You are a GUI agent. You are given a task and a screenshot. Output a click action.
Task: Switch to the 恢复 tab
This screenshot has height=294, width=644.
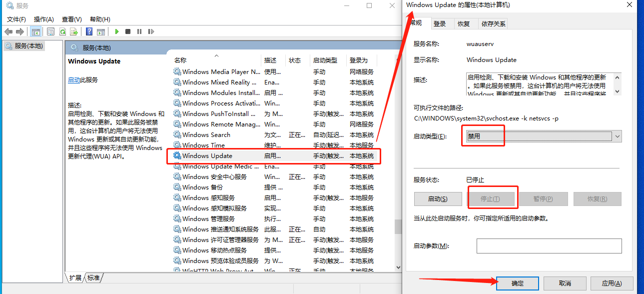point(464,23)
